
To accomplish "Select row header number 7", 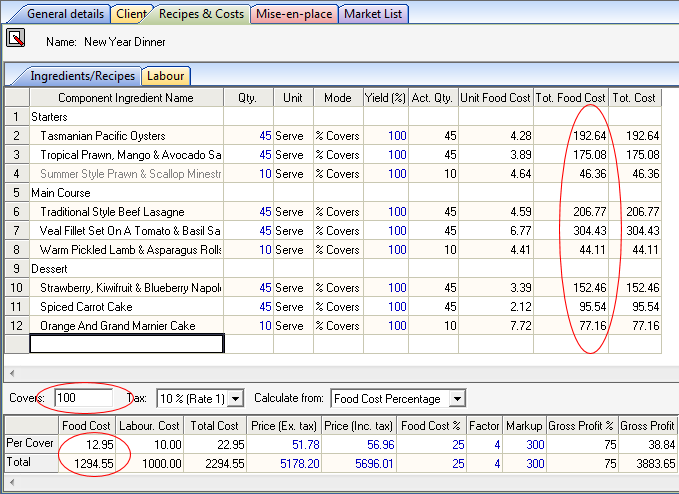I will (16, 230).
